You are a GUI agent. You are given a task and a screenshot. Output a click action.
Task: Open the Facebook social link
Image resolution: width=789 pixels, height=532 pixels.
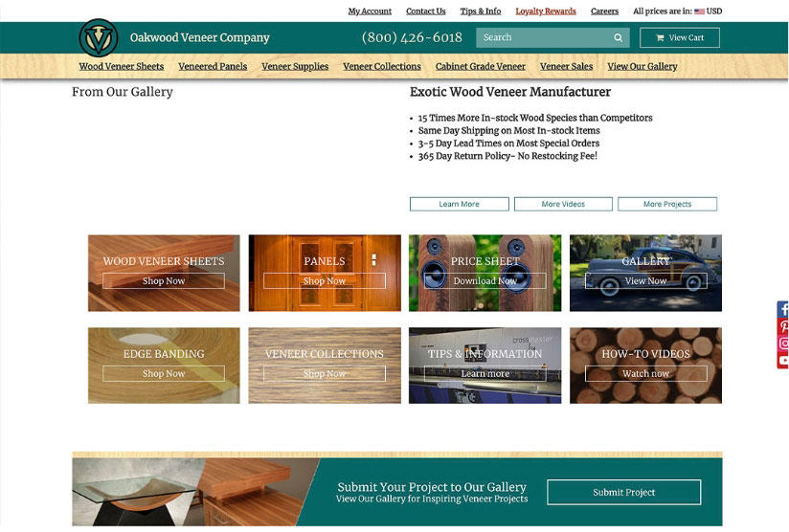click(783, 309)
